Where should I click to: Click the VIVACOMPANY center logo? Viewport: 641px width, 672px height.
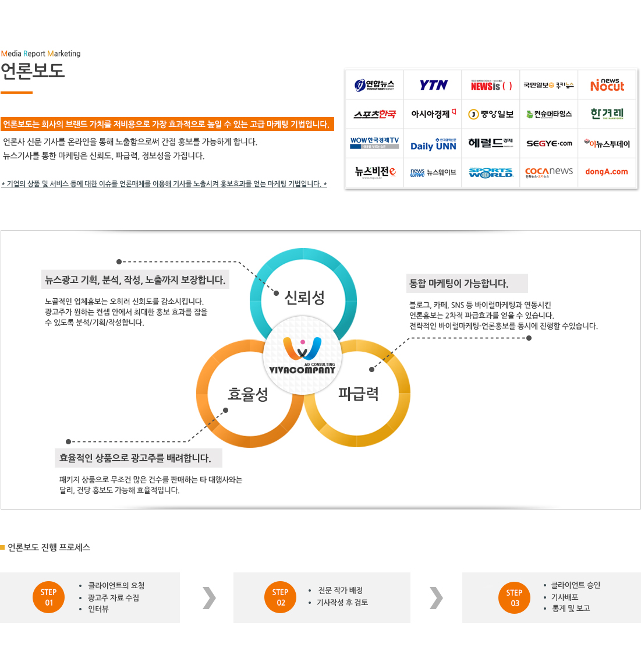(303, 356)
